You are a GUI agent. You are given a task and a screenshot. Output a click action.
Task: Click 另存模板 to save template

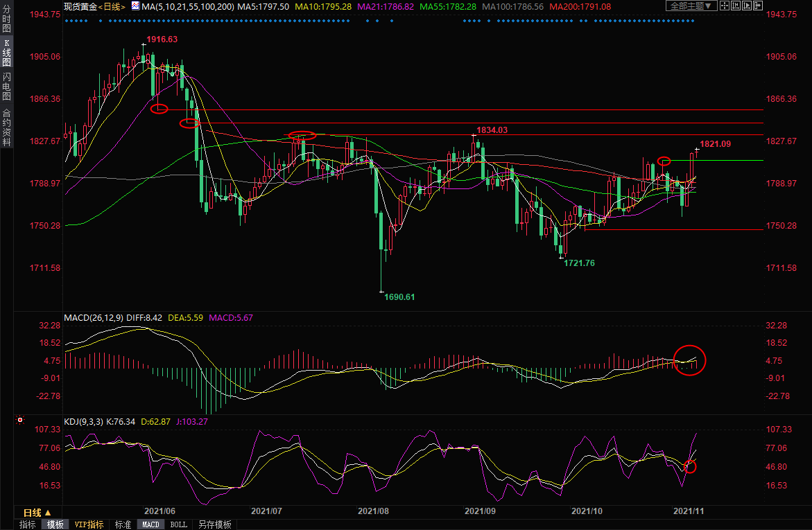point(214,524)
